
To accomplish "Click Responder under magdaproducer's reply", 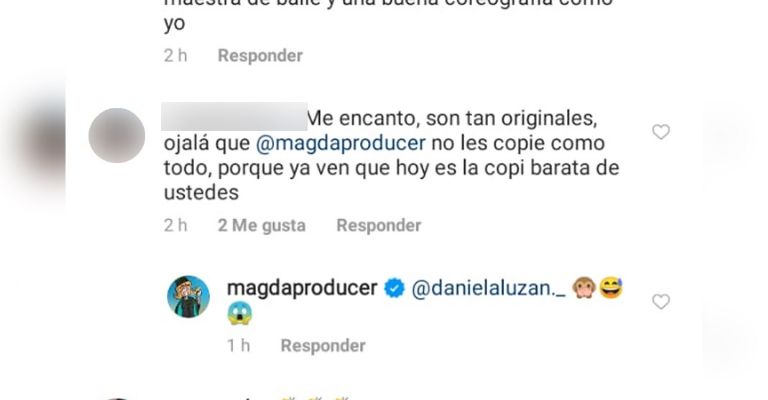I will coord(323,346).
